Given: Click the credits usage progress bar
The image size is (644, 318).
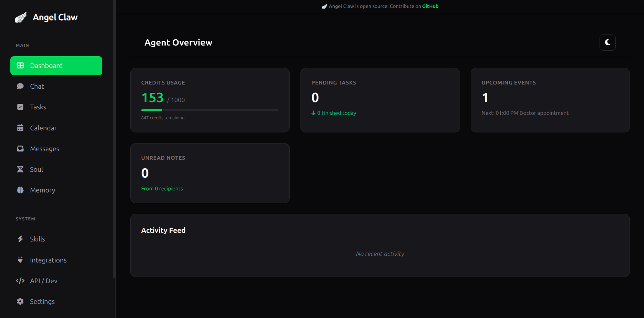Looking at the screenshot, I should (x=209, y=110).
